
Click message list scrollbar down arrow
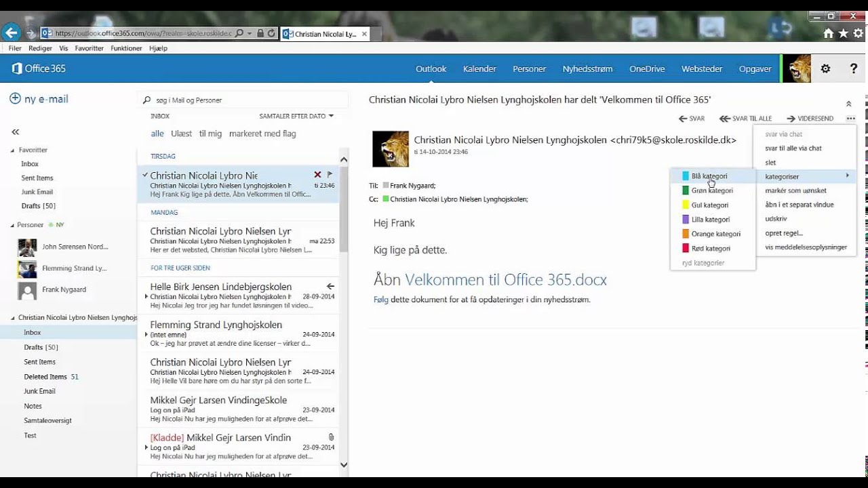(343, 465)
